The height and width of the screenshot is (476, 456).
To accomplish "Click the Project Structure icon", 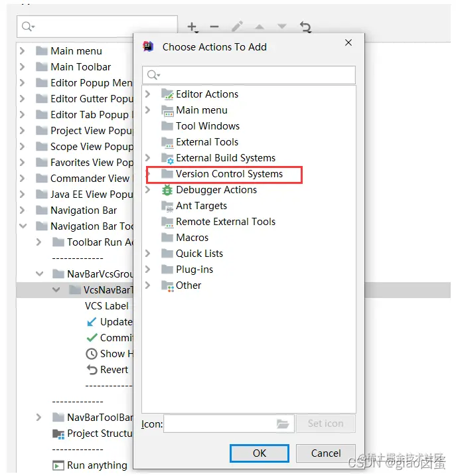I will pyautogui.click(x=58, y=434).
